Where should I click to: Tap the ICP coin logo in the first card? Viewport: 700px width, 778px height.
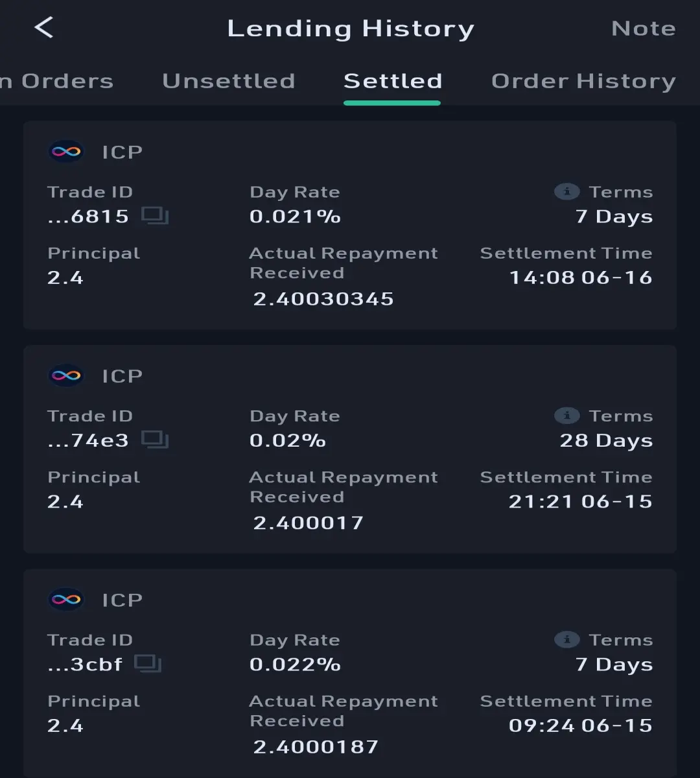[x=66, y=152]
